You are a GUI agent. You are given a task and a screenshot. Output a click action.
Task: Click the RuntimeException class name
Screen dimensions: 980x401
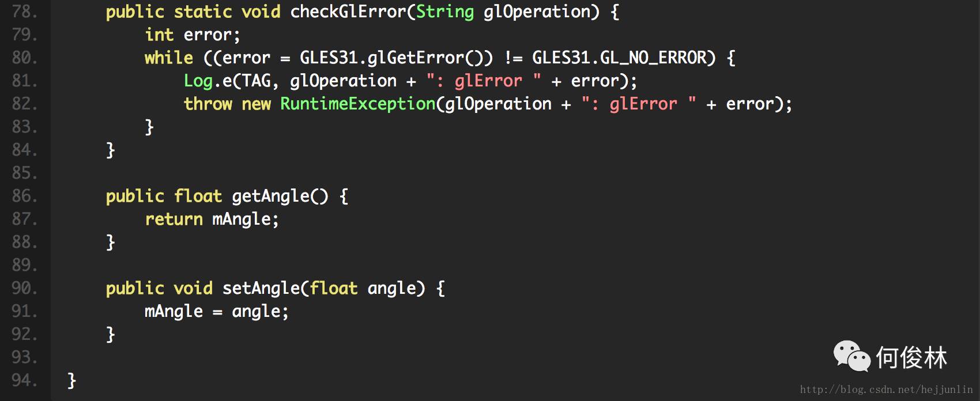357,104
